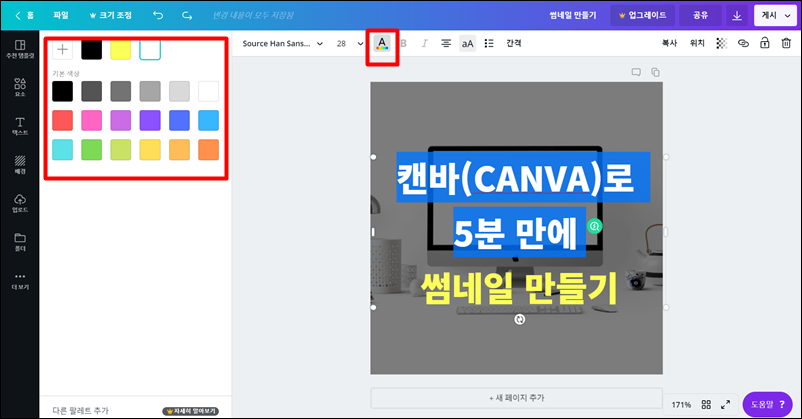Click the add comment icon above canvas
Screen dimensions: 802x419
[x=636, y=72]
